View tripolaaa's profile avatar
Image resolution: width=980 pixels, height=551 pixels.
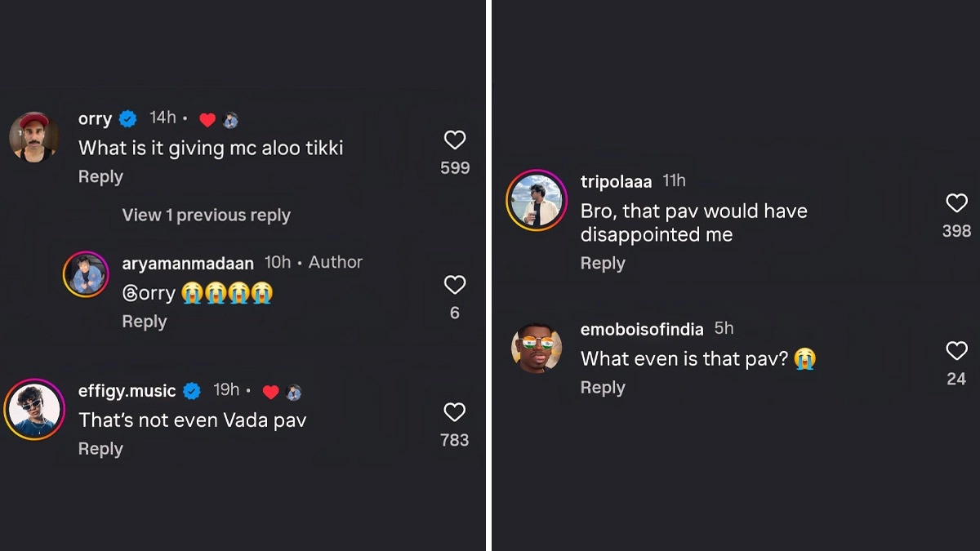click(537, 200)
